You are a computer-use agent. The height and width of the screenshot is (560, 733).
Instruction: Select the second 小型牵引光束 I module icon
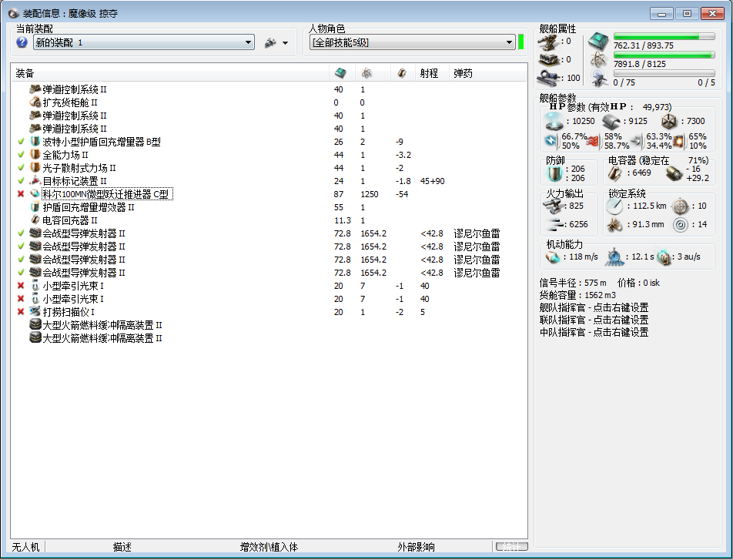[35, 298]
